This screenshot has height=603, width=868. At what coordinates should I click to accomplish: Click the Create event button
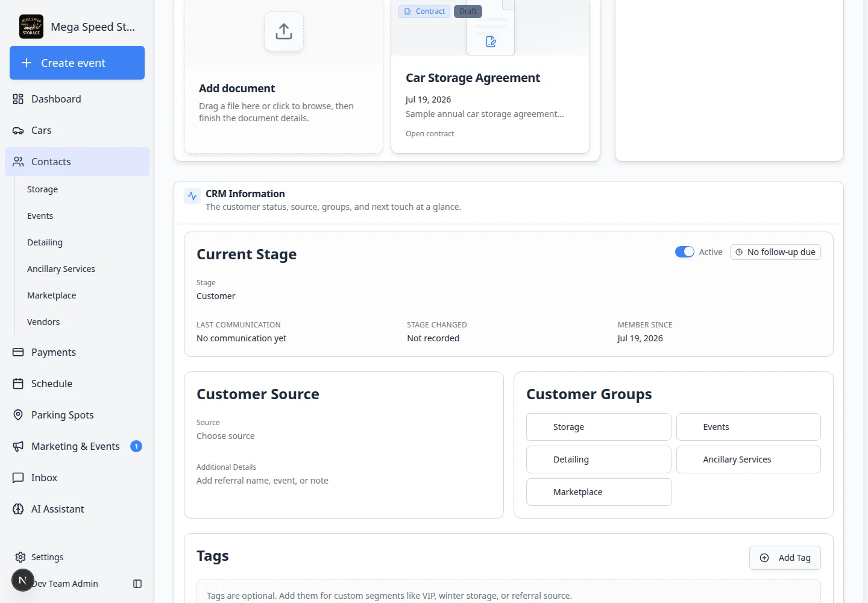click(x=77, y=63)
